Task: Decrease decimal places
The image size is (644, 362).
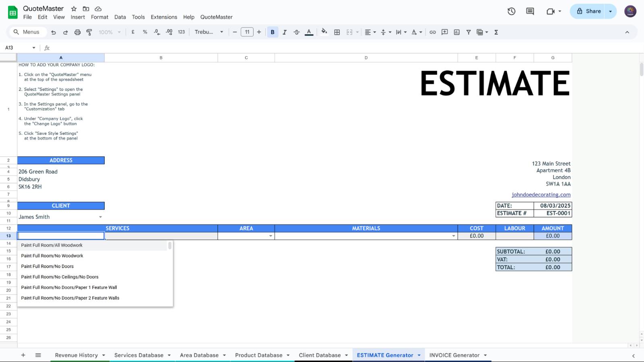Action: coord(157,32)
